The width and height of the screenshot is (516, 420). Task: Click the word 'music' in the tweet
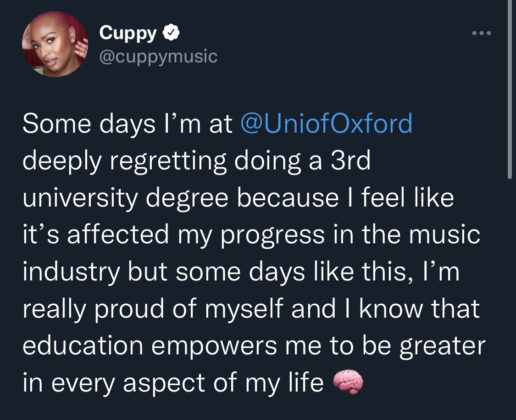(x=444, y=234)
